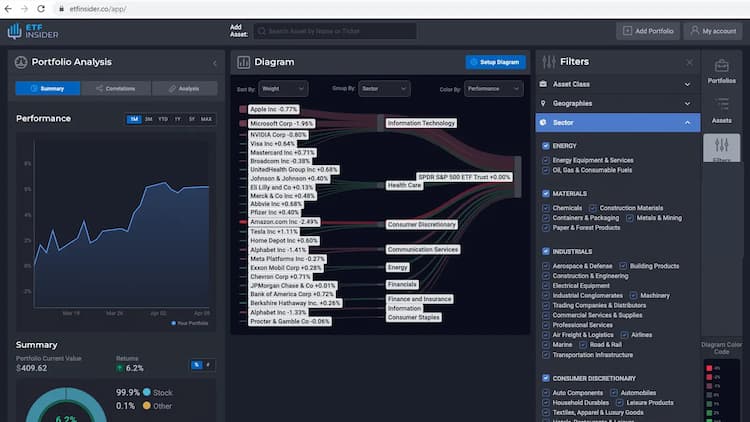
Task: Click the Other legend yellow dot
Action: (x=147, y=405)
